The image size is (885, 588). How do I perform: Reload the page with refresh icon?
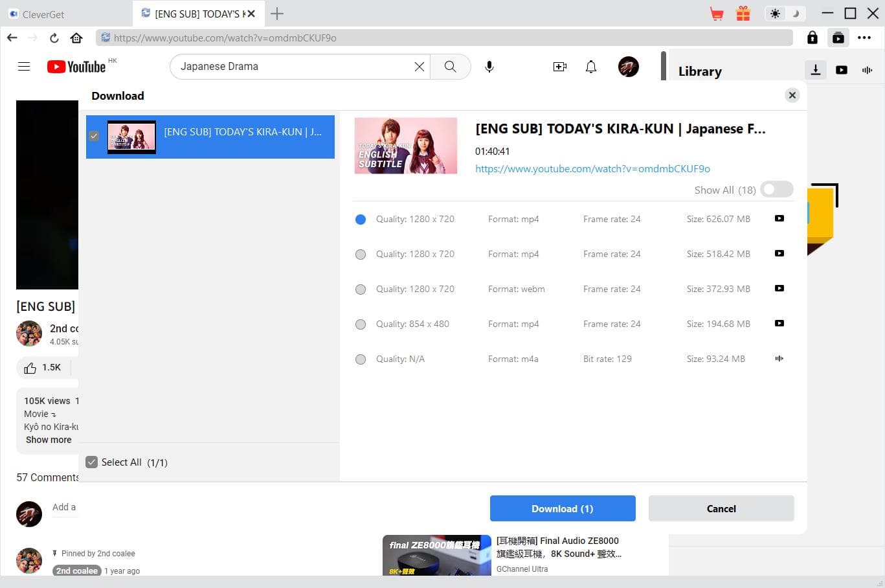pyautogui.click(x=54, y=38)
